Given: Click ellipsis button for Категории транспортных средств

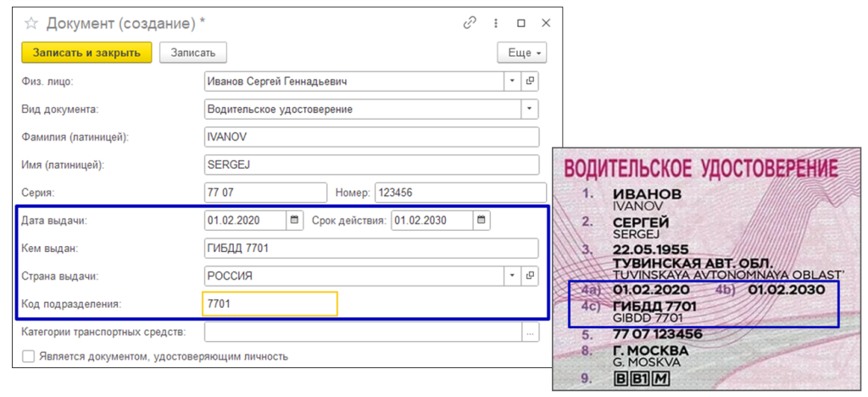Looking at the screenshot, I should pyautogui.click(x=531, y=333).
